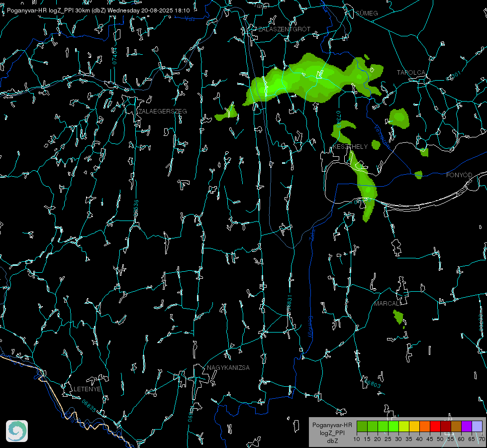The width and height of the screenshot is (487, 448).
Task: Click the dbZ unit label in legend
Action: [332, 441]
